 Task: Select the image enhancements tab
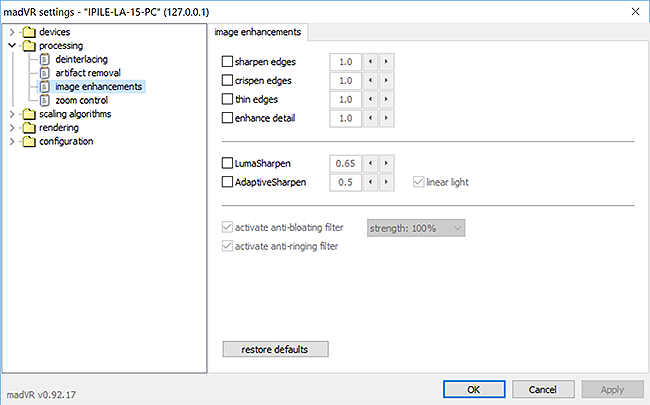(x=257, y=32)
